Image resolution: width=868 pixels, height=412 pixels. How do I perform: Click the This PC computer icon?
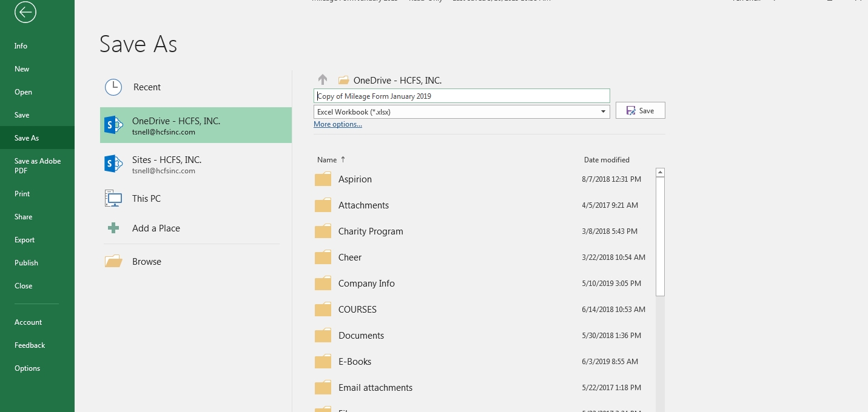coord(113,199)
